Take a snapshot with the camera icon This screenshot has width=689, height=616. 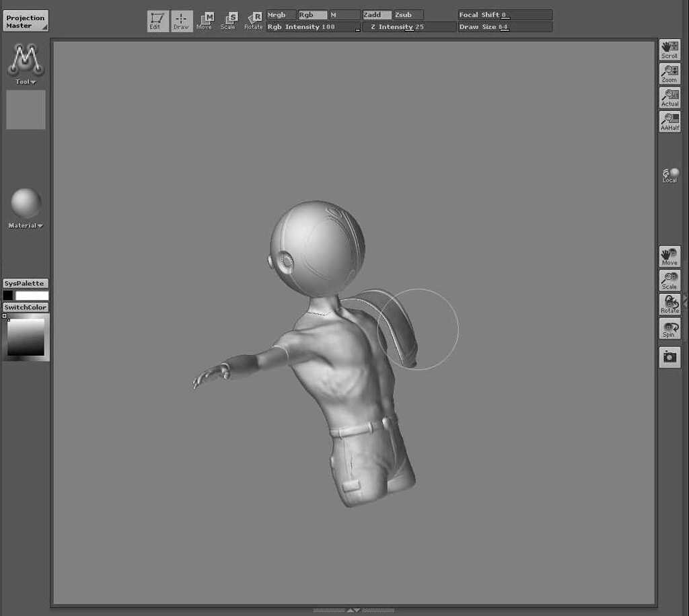point(669,357)
